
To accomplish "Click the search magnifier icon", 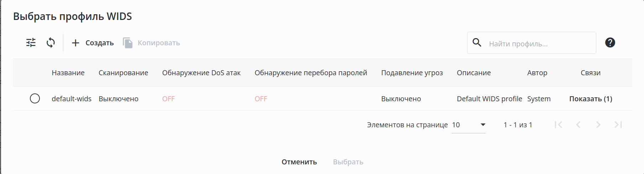I will point(477,43).
